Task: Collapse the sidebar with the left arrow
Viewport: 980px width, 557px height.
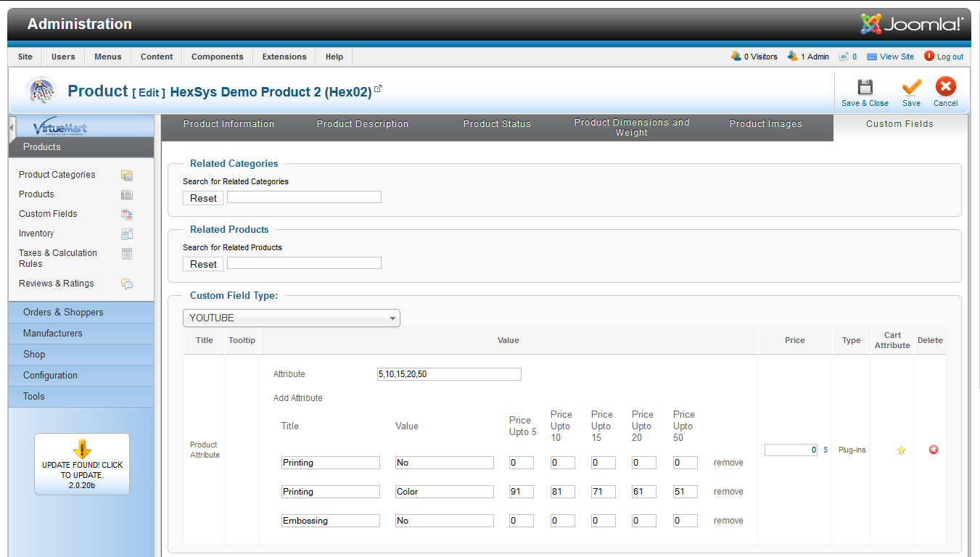Action: (x=12, y=128)
